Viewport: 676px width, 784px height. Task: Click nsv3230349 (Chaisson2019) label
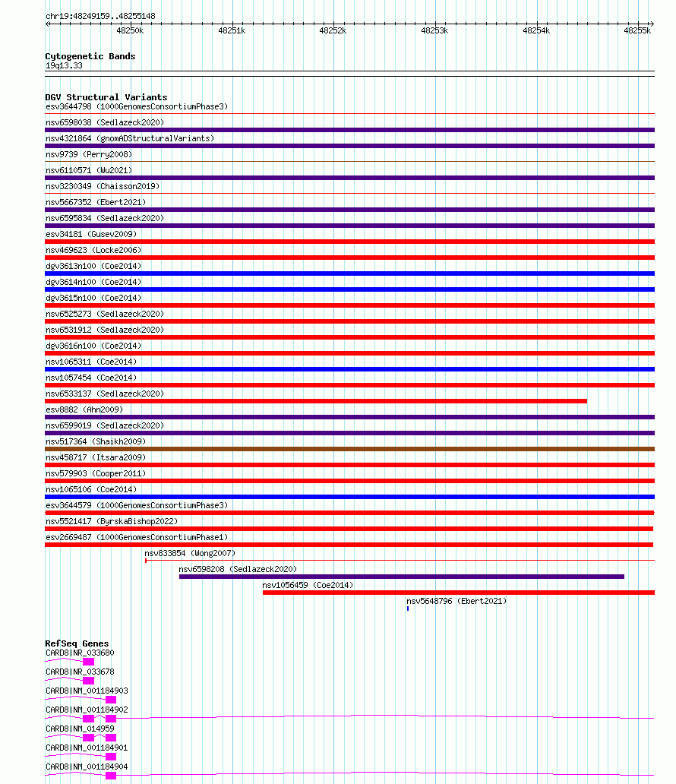point(103,186)
